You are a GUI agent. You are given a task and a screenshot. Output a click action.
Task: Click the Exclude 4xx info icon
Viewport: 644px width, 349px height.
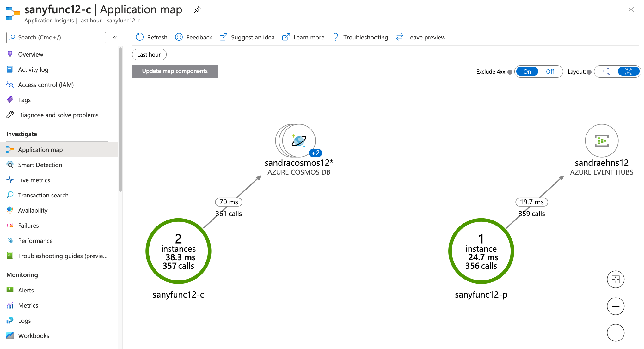(x=510, y=72)
